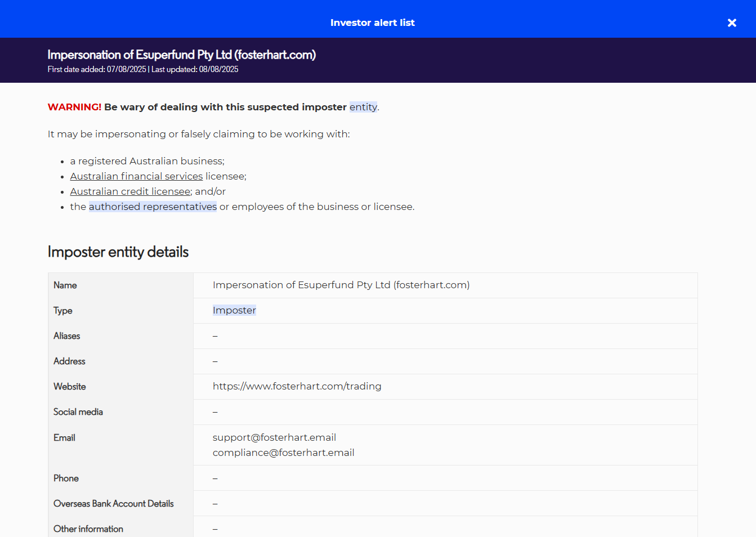
Task: Click the 'Phone' row label
Action: 66,478
